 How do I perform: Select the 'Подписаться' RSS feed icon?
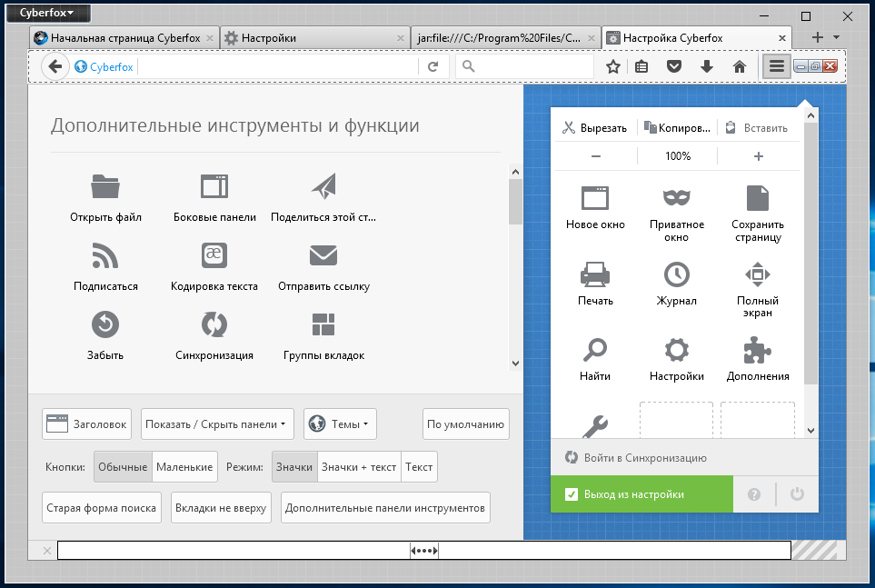click(x=105, y=255)
